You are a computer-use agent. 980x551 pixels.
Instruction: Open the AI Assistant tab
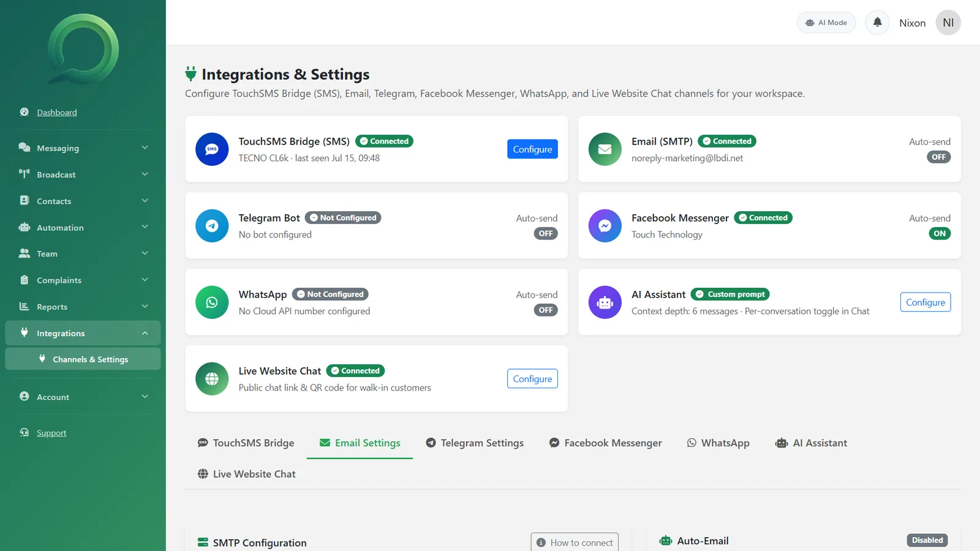(811, 443)
